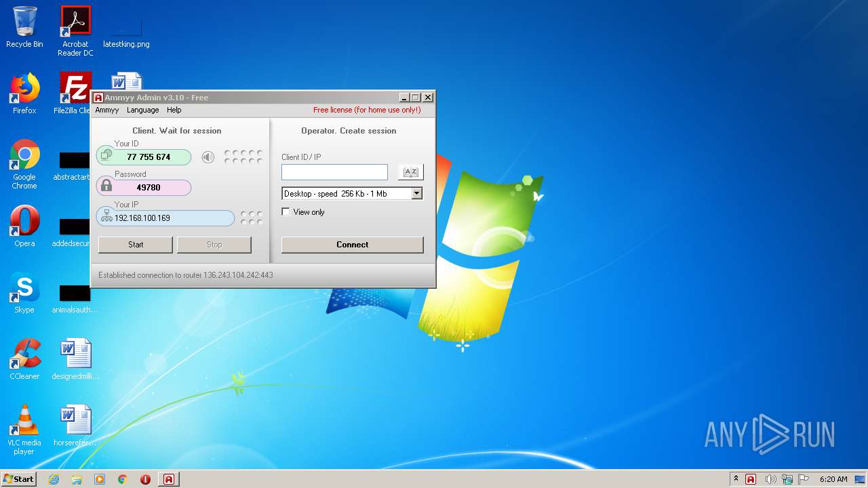Click the taskbar clock 6:20 AM
This screenshot has width=868, height=488.
833,479
